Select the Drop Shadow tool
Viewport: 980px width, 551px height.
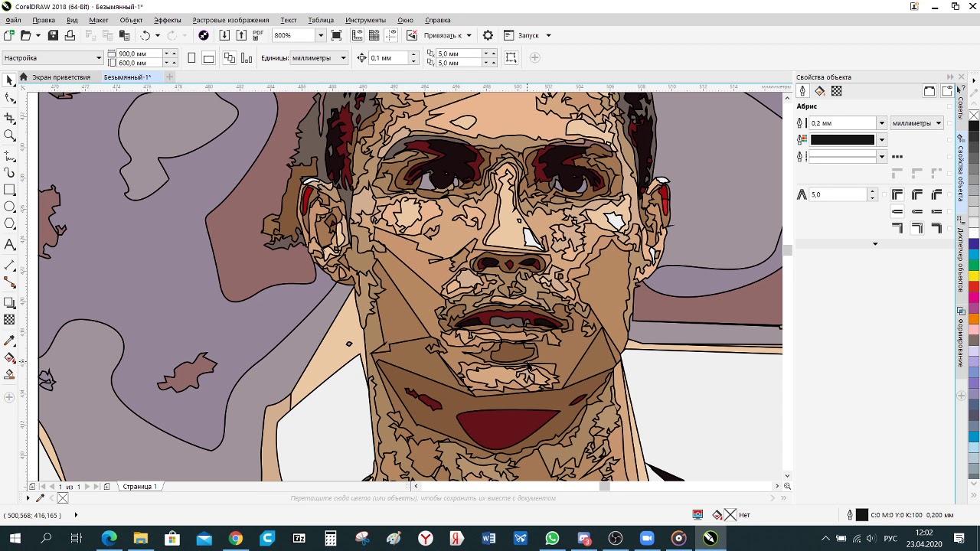(9, 303)
